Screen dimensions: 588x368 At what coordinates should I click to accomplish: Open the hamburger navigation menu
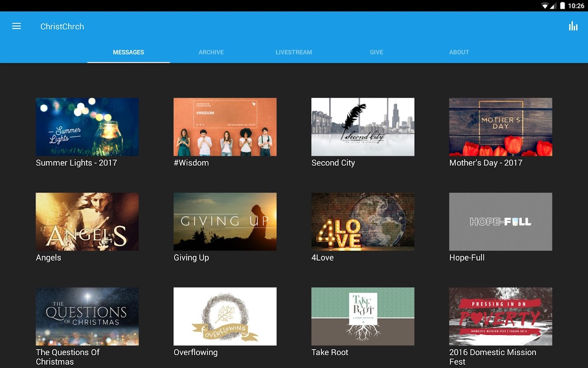point(17,26)
